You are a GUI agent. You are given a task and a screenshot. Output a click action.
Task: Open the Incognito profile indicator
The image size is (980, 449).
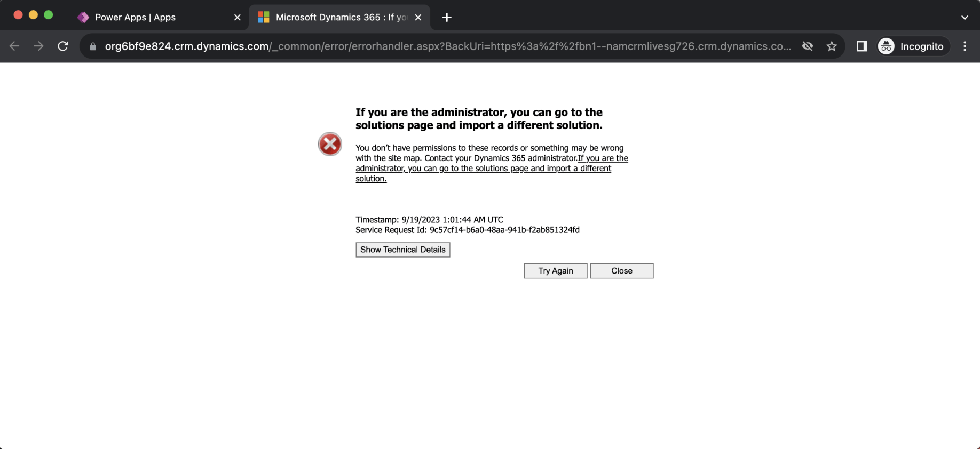(x=913, y=46)
